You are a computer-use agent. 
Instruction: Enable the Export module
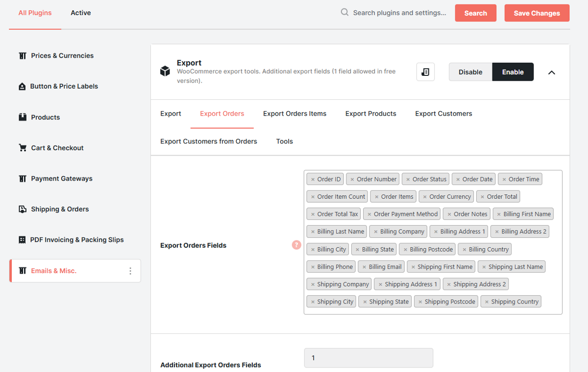coord(513,72)
